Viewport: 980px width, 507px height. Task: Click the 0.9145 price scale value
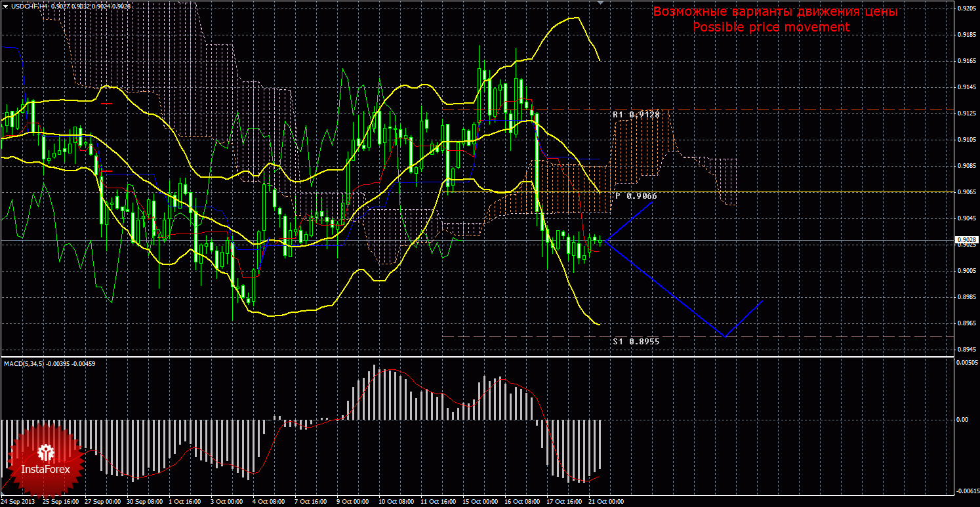[x=966, y=87]
